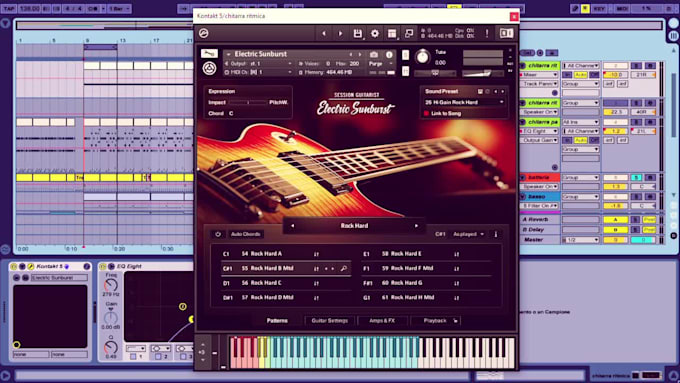
Task: Switch to the Amps & FX tab
Action: point(382,321)
